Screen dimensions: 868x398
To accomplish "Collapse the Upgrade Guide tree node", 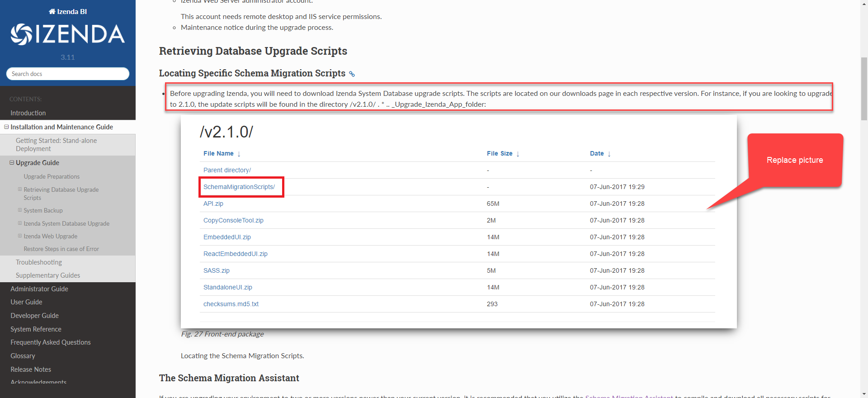I will pyautogui.click(x=12, y=163).
